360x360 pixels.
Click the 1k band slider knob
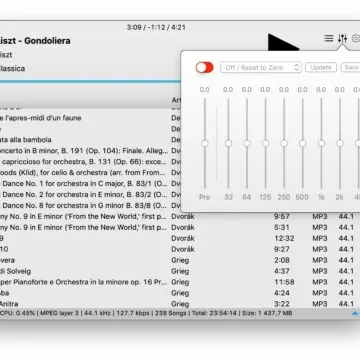tap(321, 143)
